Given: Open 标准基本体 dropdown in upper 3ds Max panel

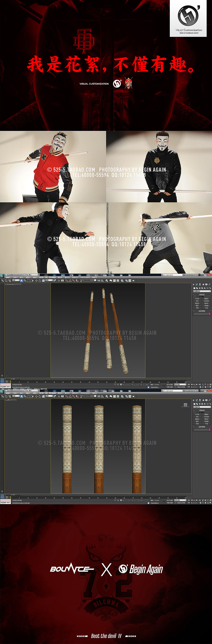Looking at the screenshot, I should (x=202, y=291).
